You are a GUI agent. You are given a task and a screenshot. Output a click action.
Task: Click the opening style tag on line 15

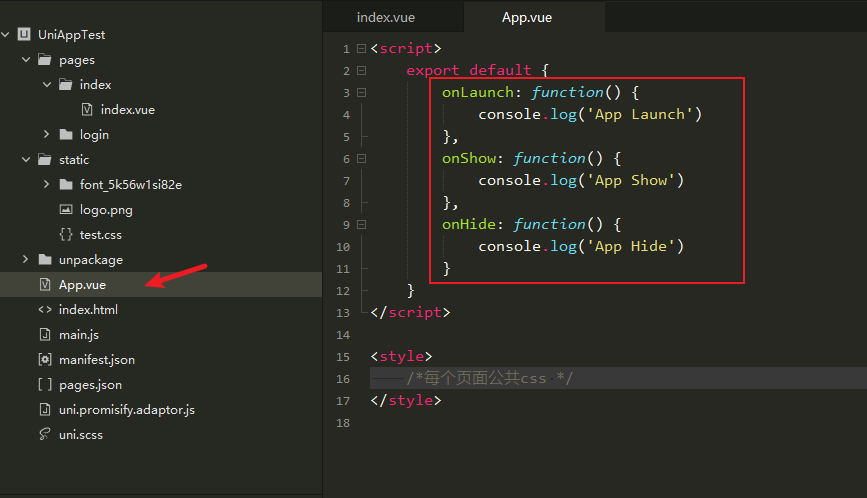(x=401, y=357)
